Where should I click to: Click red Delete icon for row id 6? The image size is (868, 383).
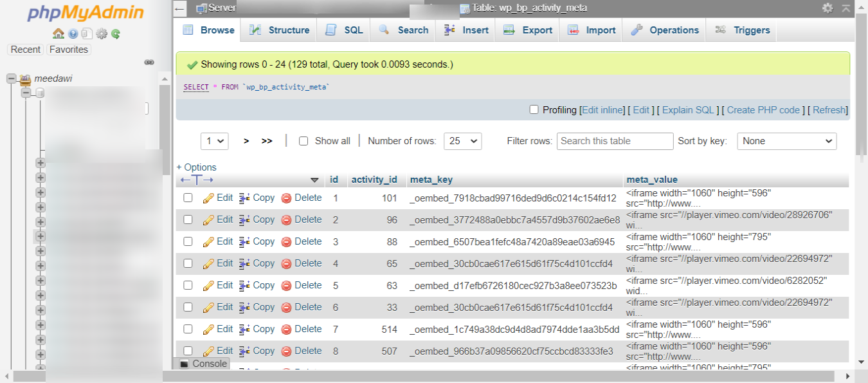(x=287, y=308)
